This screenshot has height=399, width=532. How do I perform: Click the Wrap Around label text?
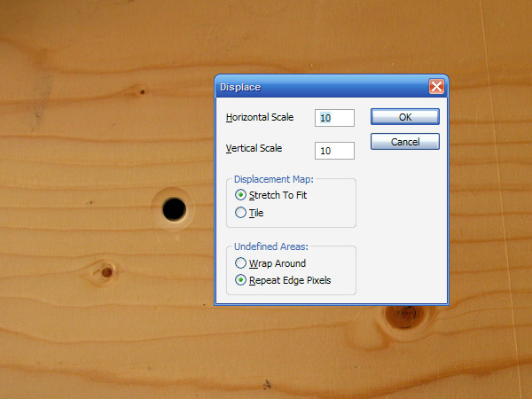(x=278, y=263)
